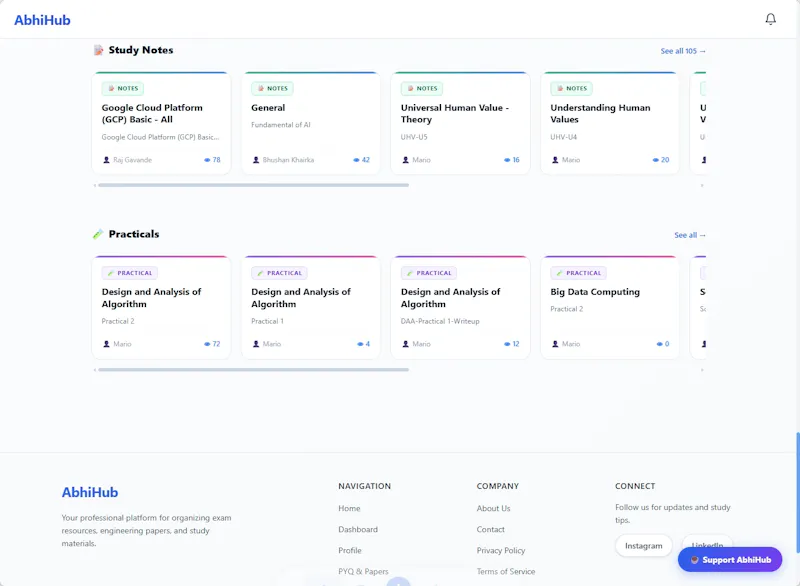This screenshot has height=586, width=800.
Task: Click the LinkedIn button
Action: point(707,541)
